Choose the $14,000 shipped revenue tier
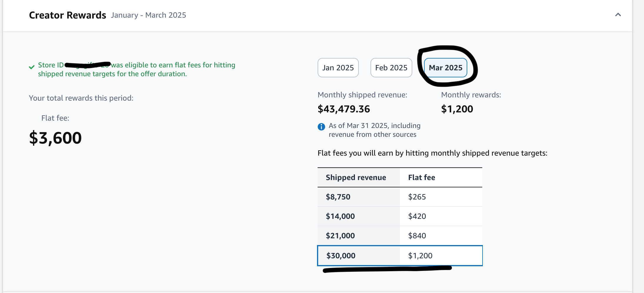This screenshot has width=644, height=293. coord(340,216)
